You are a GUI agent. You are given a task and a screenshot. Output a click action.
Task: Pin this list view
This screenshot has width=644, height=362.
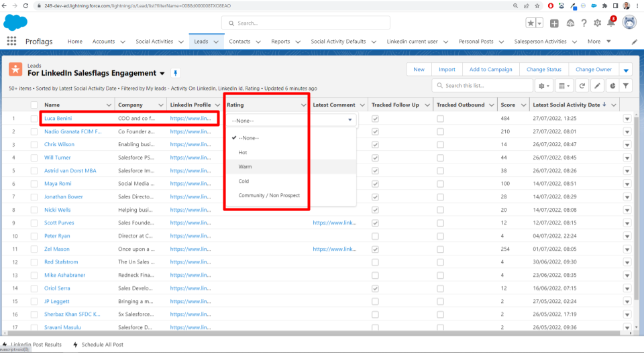pyautogui.click(x=175, y=73)
